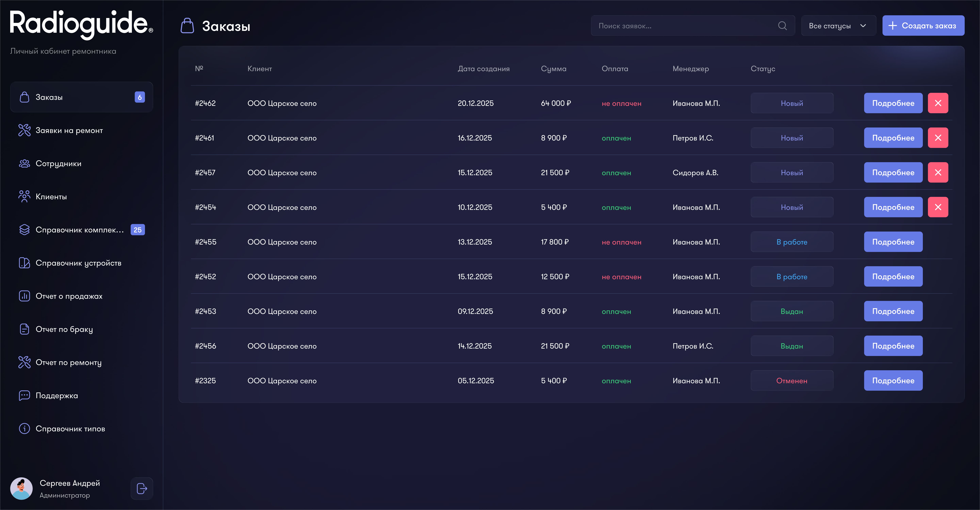Click the logout icon next to Сергеев Андрей

point(142,488)
